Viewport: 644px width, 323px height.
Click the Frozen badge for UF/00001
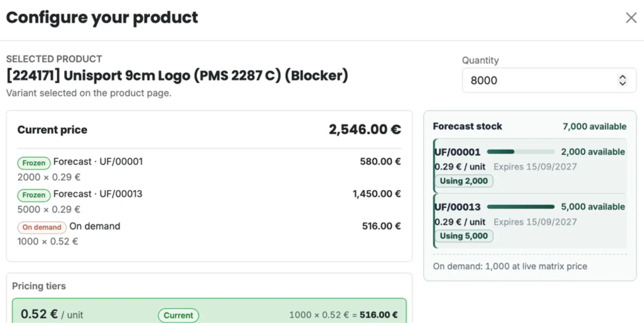(x=34, y=163)
